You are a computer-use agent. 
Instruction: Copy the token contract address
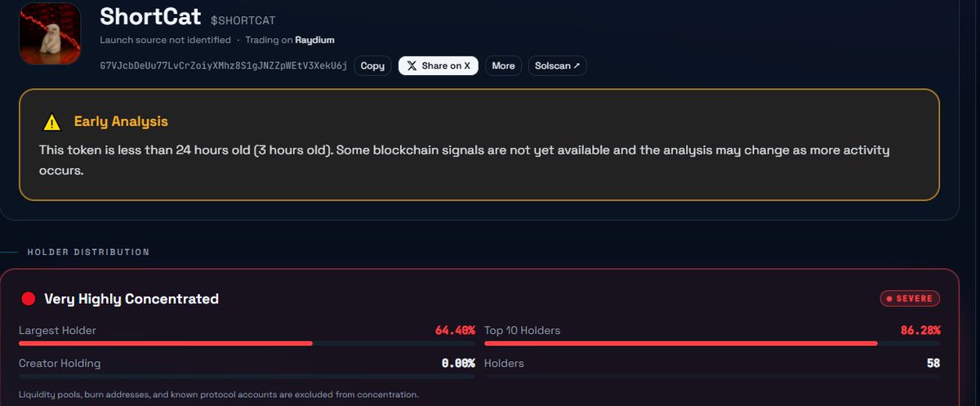point(372,66)
